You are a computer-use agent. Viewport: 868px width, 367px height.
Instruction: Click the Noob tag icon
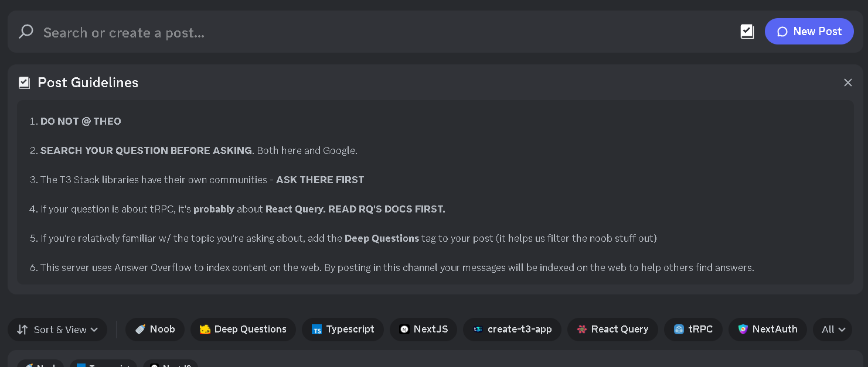pyautogui.click(x=140, y=330)
